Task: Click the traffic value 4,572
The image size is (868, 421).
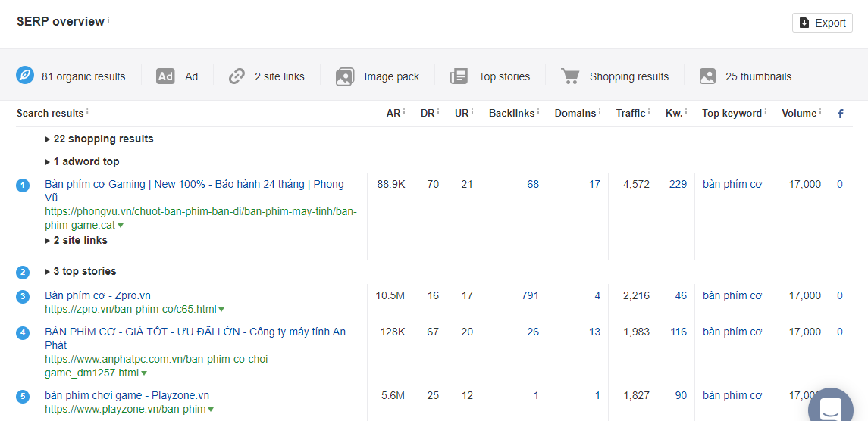Action: point(636,184)
